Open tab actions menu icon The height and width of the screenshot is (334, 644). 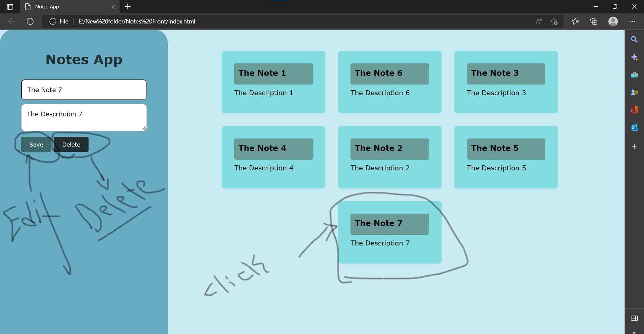(10, 7)
